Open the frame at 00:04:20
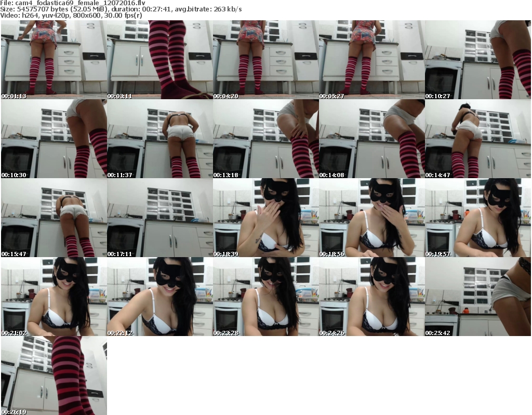Image resolution: width=532 pixels, height=415 pixels. click(265, 60)
